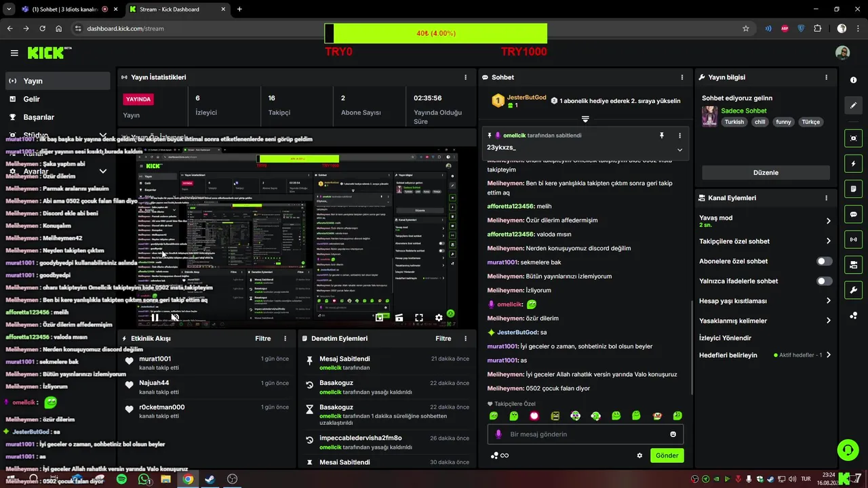This screenshot has width=868, height=488.
Task: Click the broadcast signal icon in the right rail
Action: coord(853,239)
